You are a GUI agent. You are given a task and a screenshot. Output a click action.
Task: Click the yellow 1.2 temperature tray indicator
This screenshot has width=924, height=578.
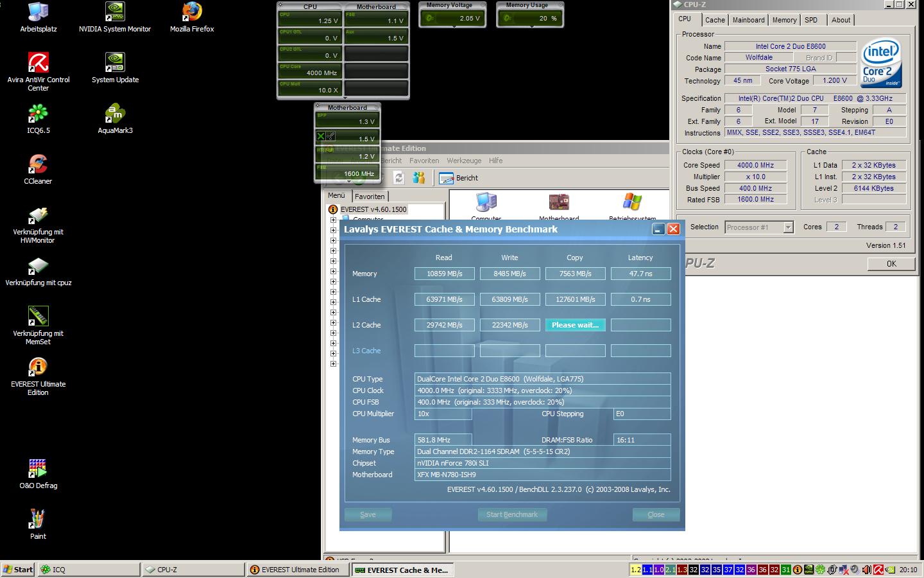(635, 570)
